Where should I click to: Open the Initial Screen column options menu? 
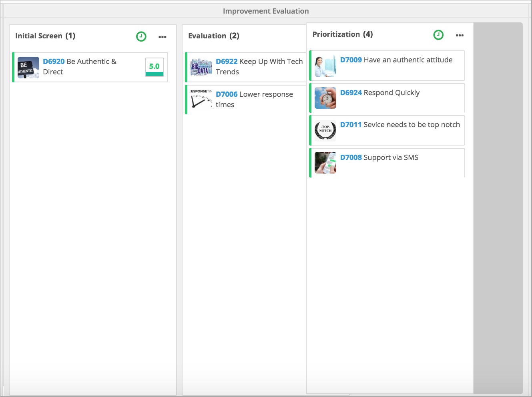[x=163, y=37]
